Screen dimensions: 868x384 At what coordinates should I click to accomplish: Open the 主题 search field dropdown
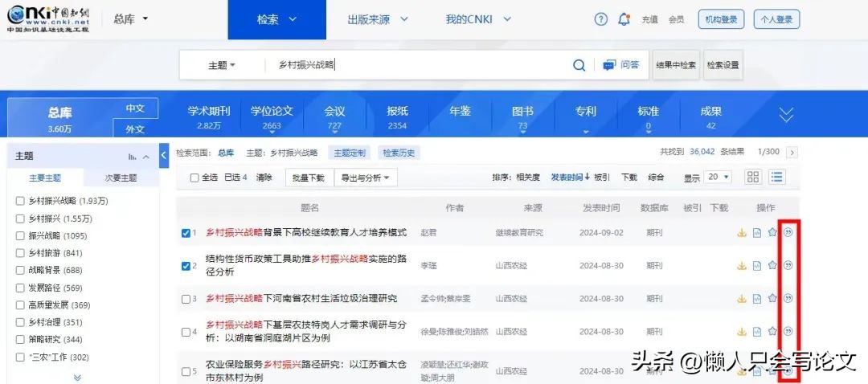point(222,65)
